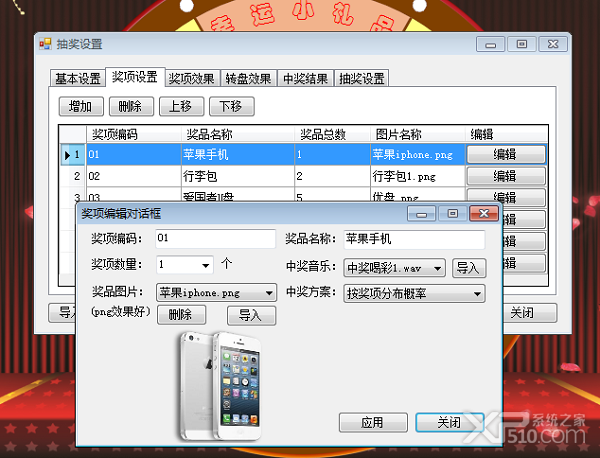The image size is (600, 458).
Task: Click the 行李包1.png cell
Action: click(x=417, y=176)
